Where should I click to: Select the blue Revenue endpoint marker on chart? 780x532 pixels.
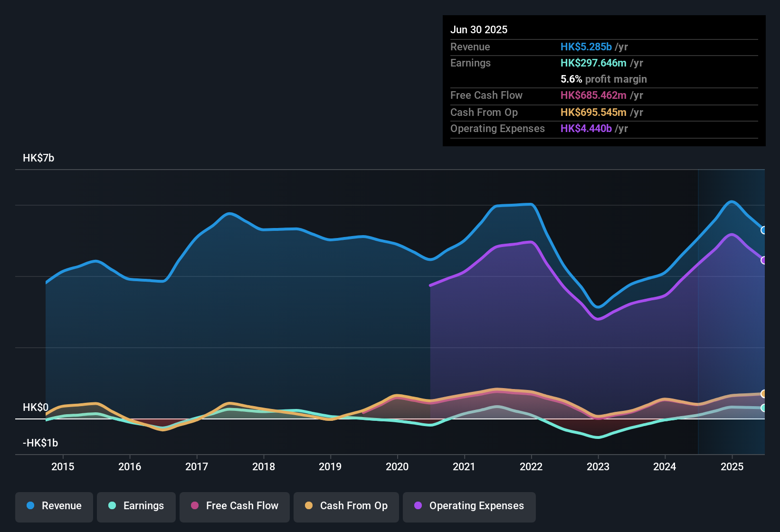[764, 230]
